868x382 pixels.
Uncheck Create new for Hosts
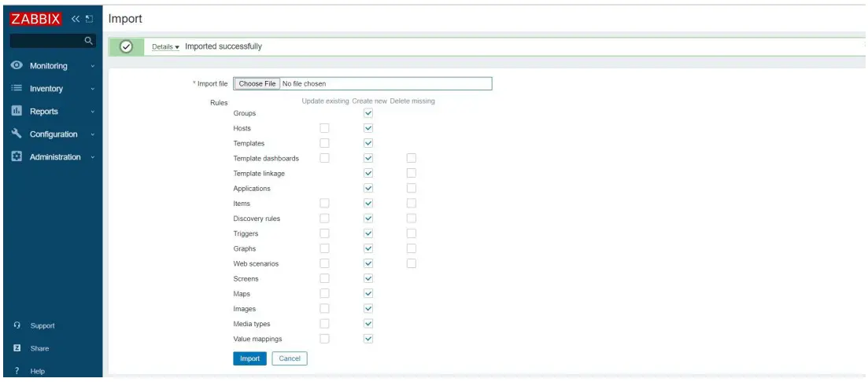tap(368, 128)
